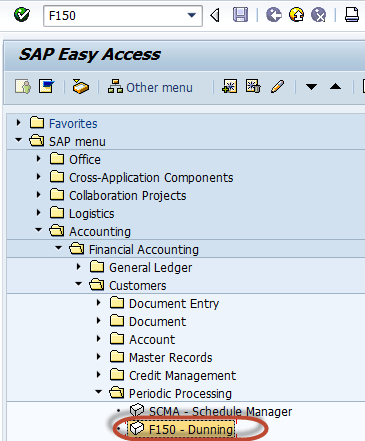This screenshot has height=441, width=365.
Task: Expand the Favorites folder
Action: 19,123
